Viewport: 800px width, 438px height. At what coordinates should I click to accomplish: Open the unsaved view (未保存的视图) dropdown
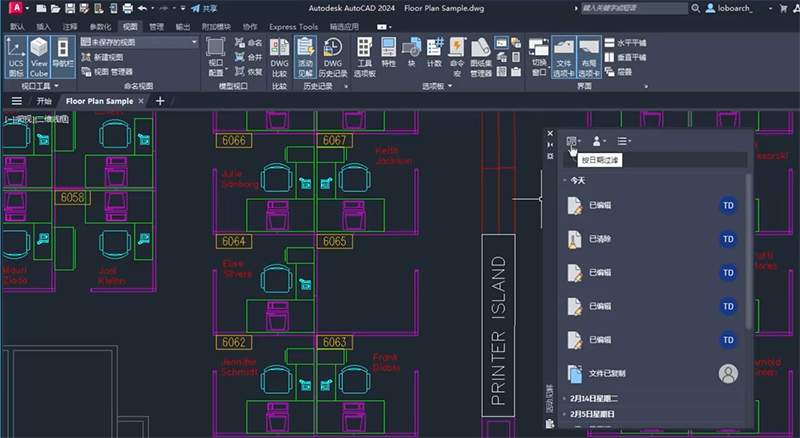pos(138,43)
